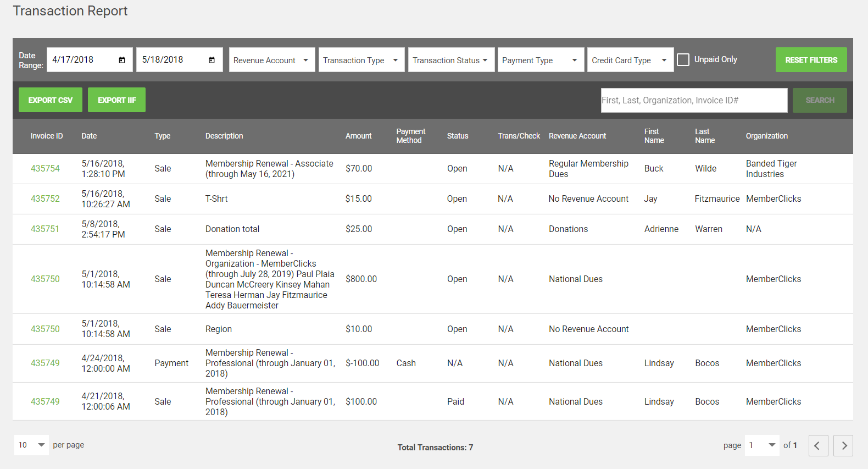868x469 pixels.
Task: Click the Amount column header
Action: (x=358, y=136)
